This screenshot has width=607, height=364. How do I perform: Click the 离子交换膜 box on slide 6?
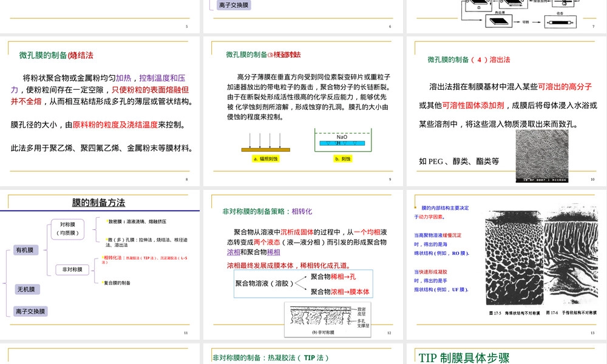(234, 5)
